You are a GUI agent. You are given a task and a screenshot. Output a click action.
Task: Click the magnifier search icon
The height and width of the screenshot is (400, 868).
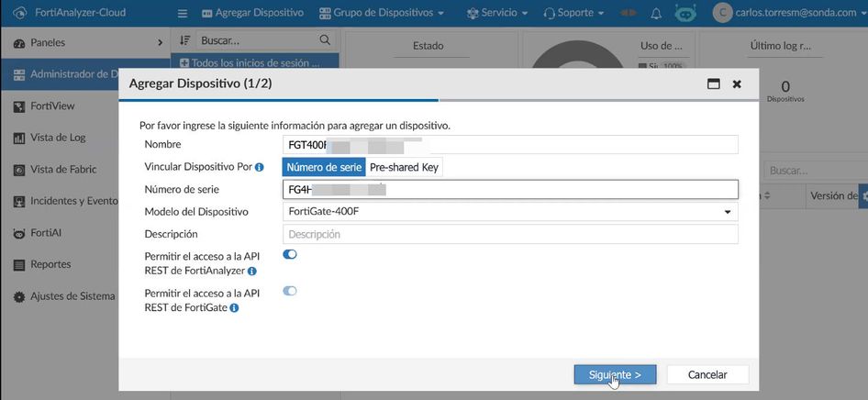tap(325, 40)
